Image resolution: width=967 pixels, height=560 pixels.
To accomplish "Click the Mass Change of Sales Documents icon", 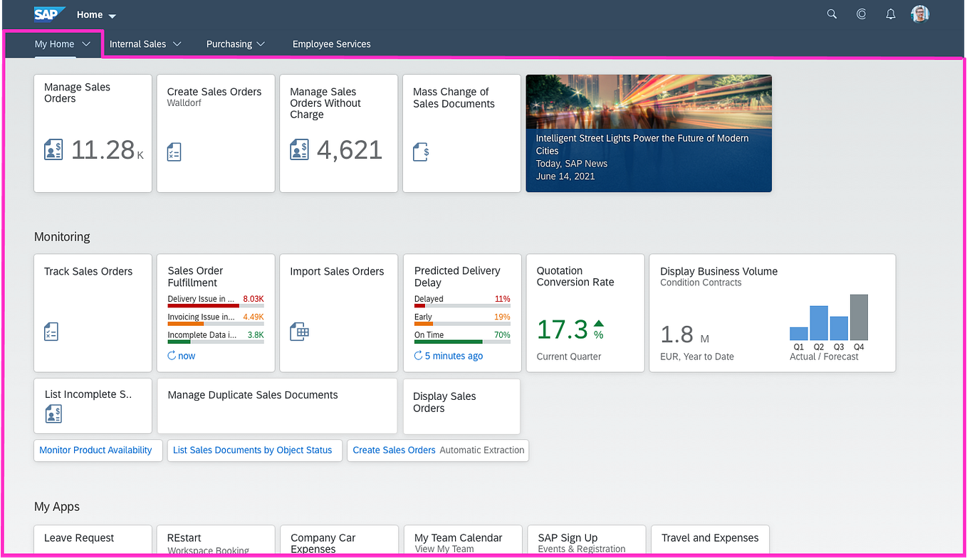I will pos(420,152).
